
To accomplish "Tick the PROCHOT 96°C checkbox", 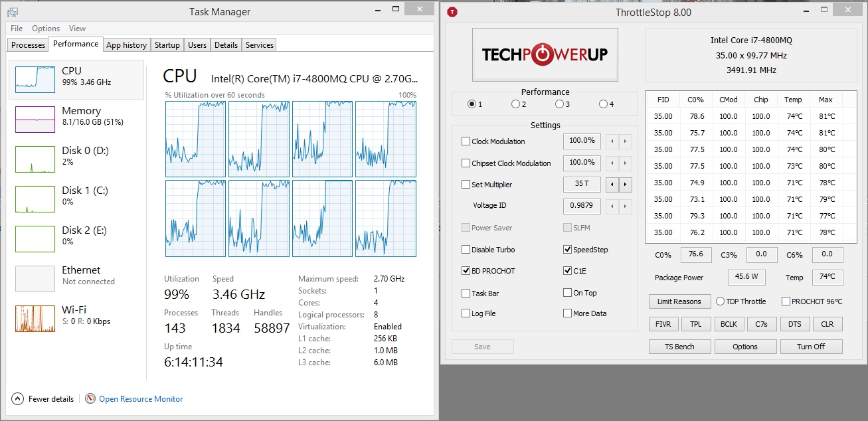I will click(786, 301).
